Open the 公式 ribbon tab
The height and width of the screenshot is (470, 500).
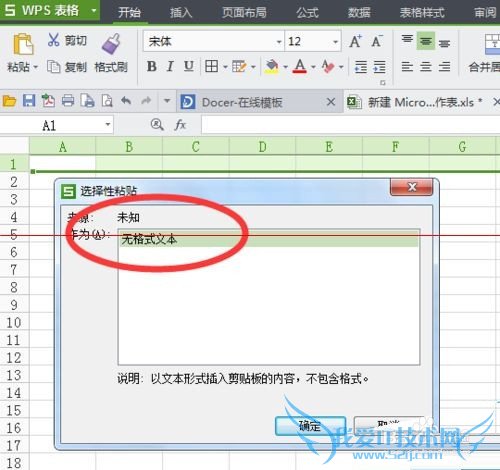pyautogui.click(x=307, y=13)
